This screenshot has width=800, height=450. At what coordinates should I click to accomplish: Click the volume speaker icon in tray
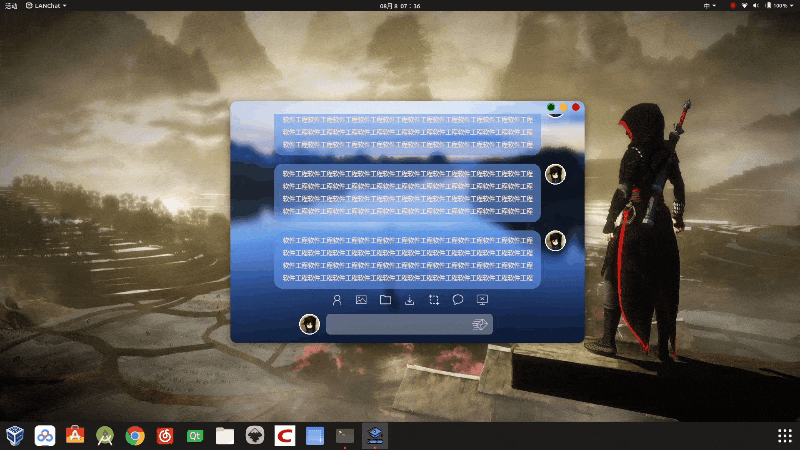point(756,6)
